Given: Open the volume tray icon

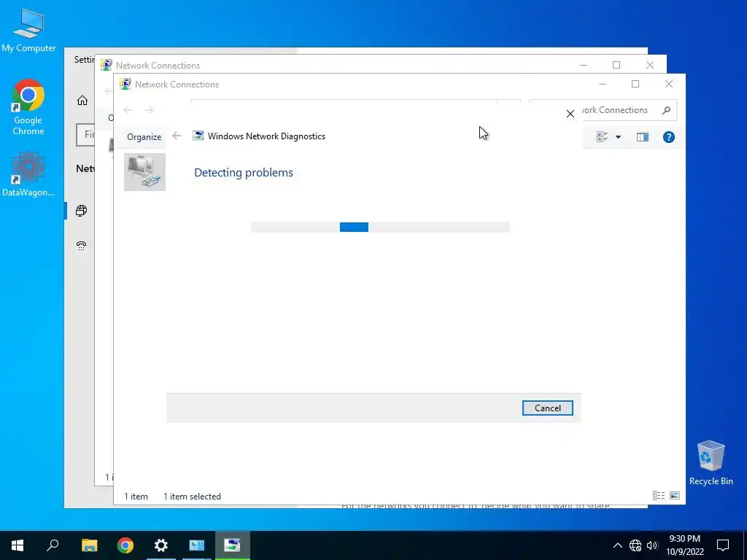Looking at the screenshot, I should [652, 545].
